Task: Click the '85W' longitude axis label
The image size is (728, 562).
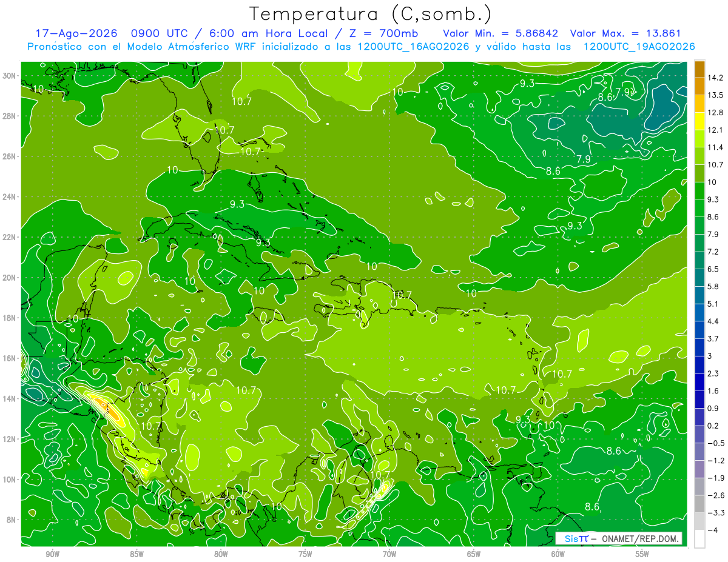Action: [136, 554]
